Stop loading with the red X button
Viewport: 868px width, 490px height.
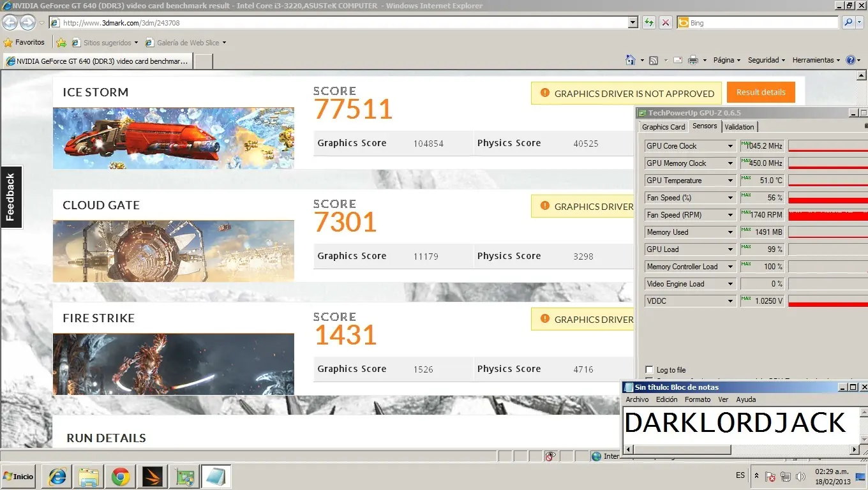tap(666, 23)
